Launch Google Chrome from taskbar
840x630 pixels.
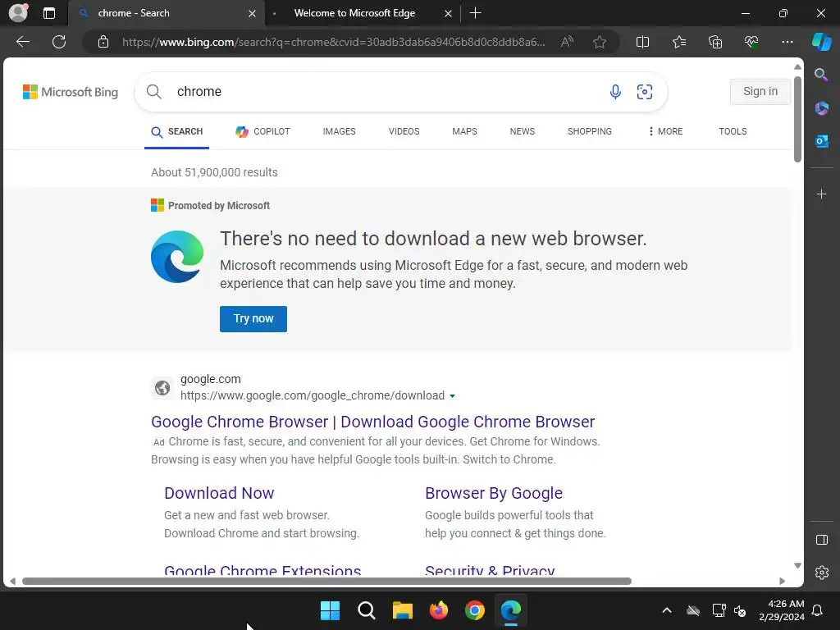tap(475, 610)
